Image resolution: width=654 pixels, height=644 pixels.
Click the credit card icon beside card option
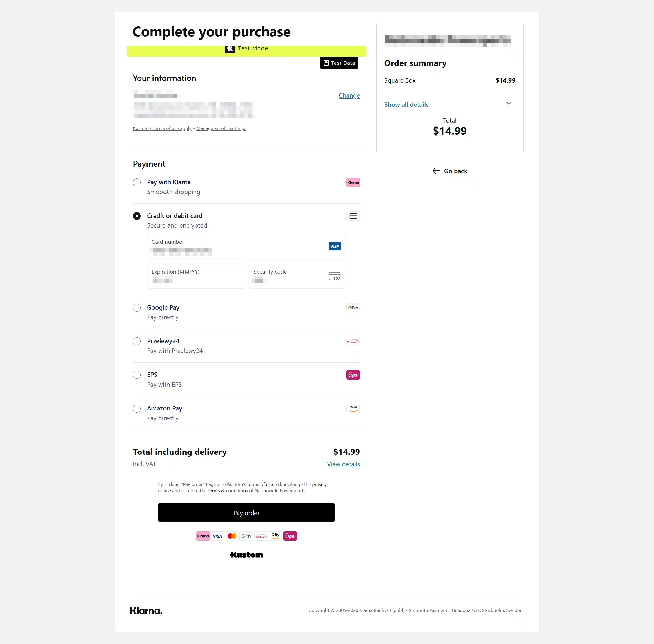[353, 216]
